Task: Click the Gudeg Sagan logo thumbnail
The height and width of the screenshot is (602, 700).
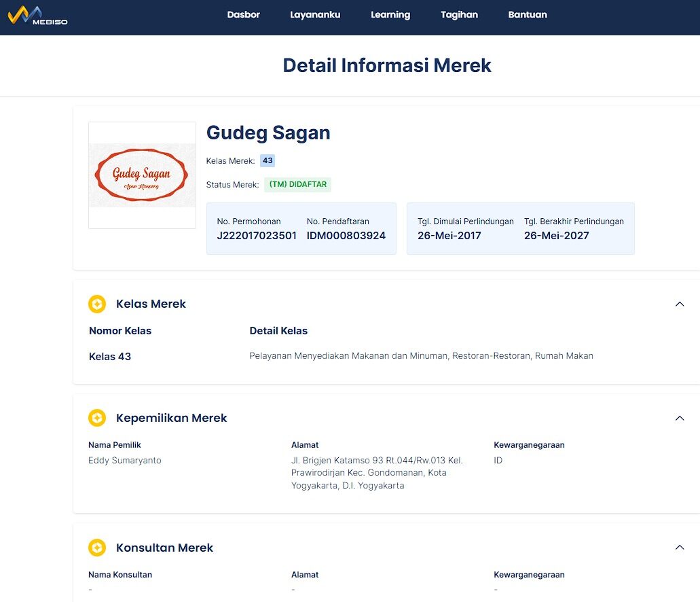Action: (142, 175)
